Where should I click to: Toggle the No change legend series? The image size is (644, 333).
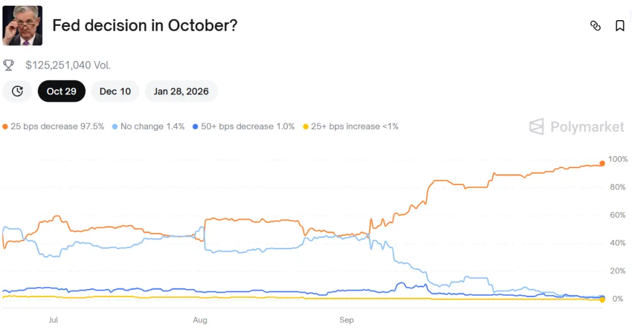[x=152, y=127]
